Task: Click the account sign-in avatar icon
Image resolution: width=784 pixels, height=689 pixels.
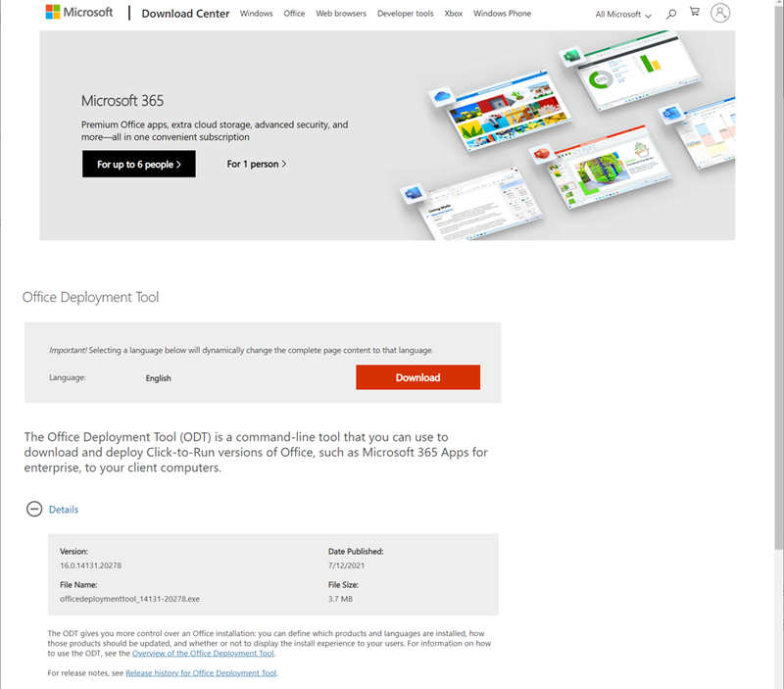Action: point(720,13)
